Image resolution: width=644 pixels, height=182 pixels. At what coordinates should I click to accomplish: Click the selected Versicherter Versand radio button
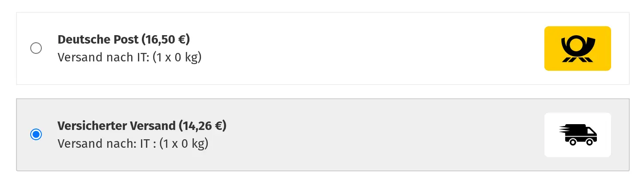click(36, 134)
